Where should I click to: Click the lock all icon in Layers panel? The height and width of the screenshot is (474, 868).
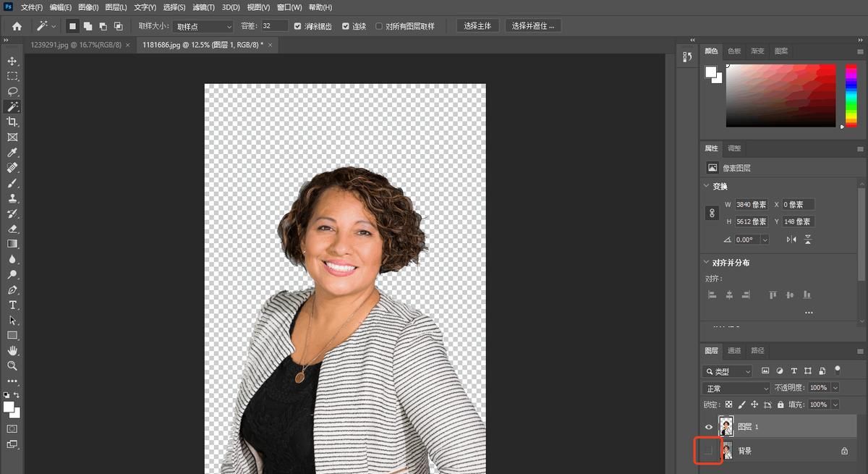pyautogui.click(x=780, y=405)
